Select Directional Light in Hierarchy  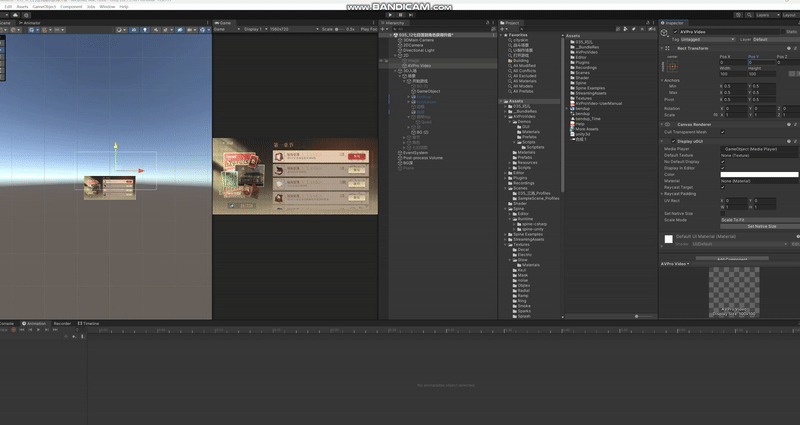coord(419,50)
